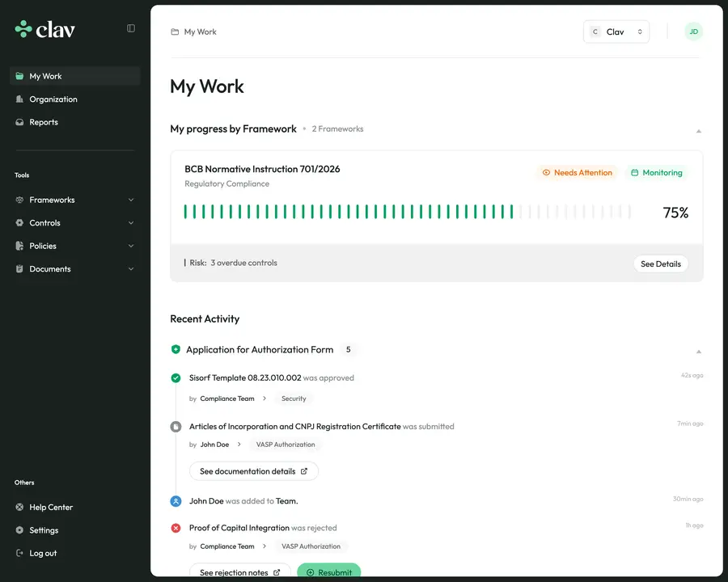728x582 pixels.
Task: Click the 75% framework progress bar
Action: click(407, 212)
